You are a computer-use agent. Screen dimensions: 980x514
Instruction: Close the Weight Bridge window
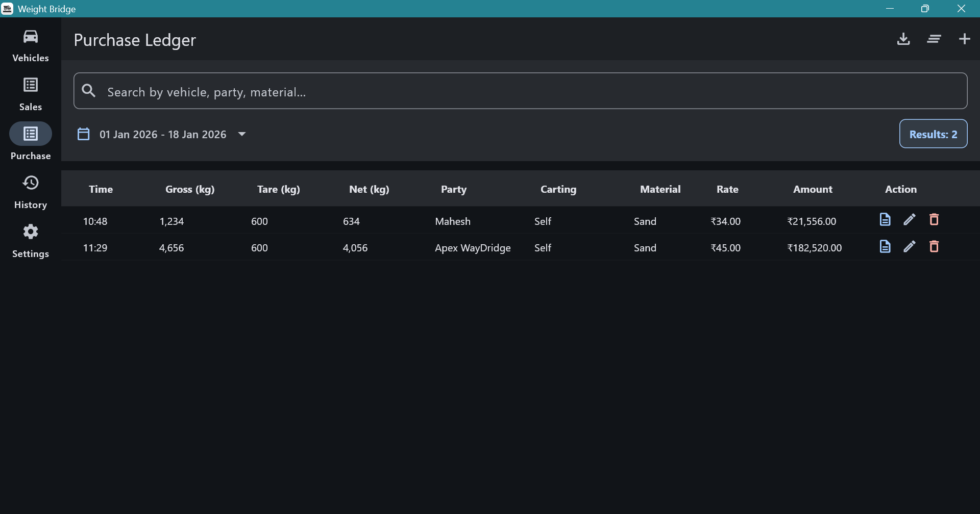961,9
